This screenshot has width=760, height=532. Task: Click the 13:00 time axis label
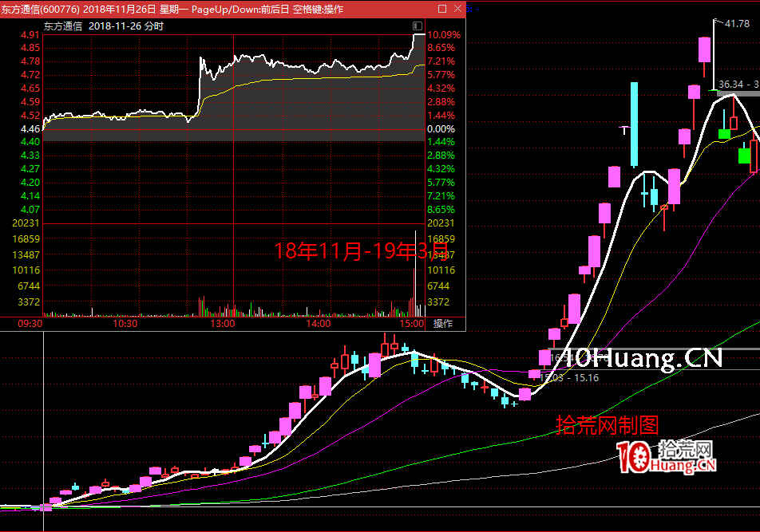tap(223, 323)
